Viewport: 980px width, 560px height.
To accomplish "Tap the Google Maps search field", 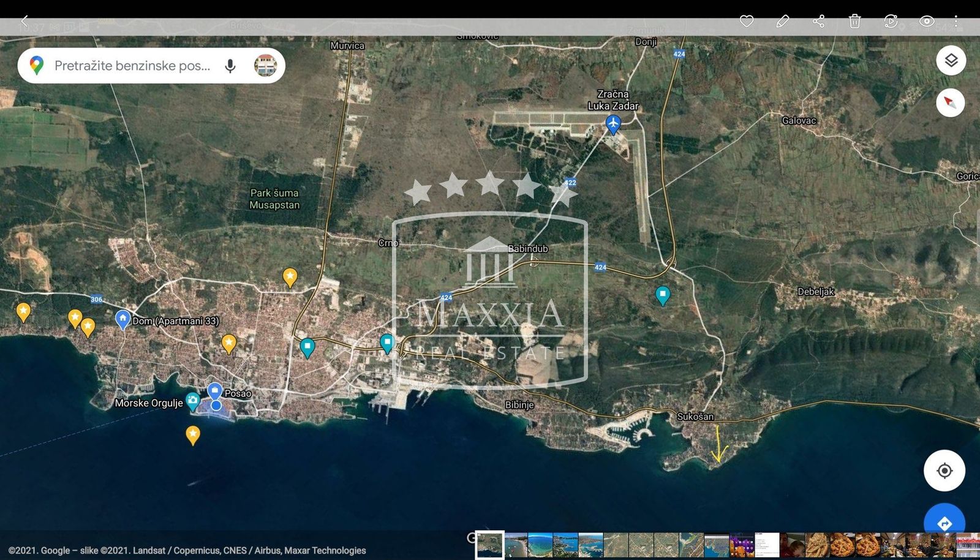I will [x=151, y=66].
